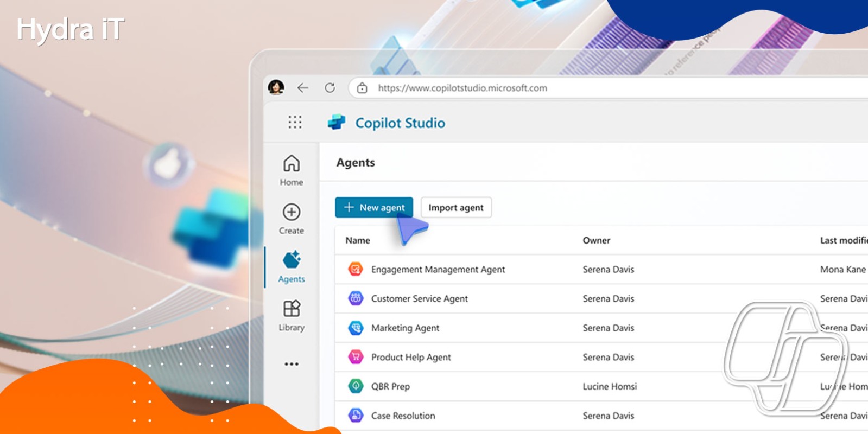Image resolution: width=868 pixels, height=434 pixels.
Task: Sort by the Owner column header
Action: point(597,240)
